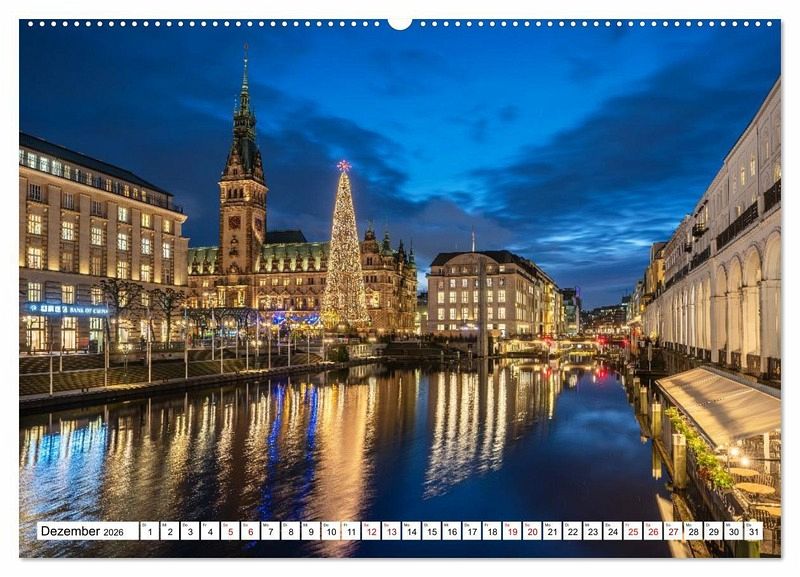The height and width of the screenshot is (577, 800).
Task: Select day 7 in the calendar strip
Action: point(270,531)
